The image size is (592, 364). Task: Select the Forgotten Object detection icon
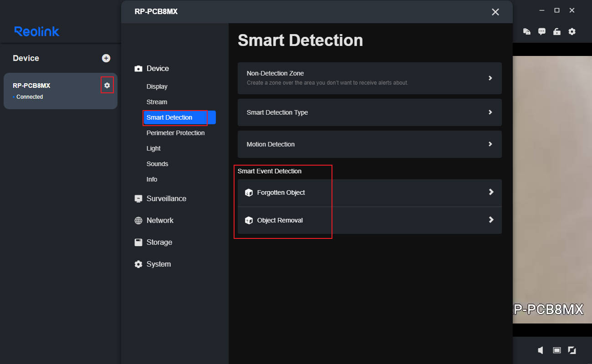pyautogui.click(x=249, y=192)
